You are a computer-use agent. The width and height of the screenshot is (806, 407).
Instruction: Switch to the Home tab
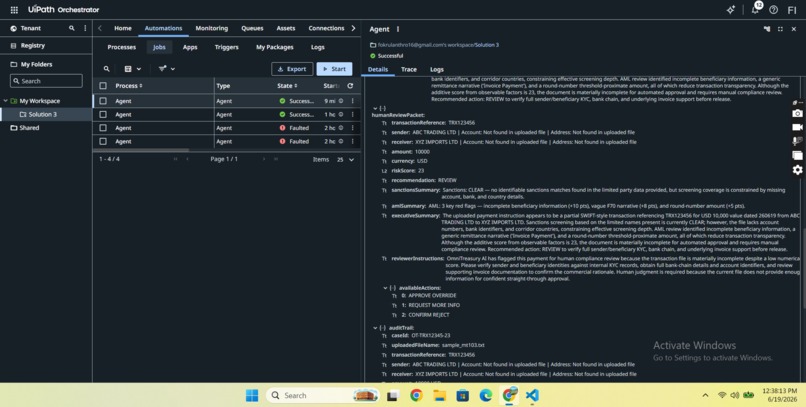click(123, 28)
